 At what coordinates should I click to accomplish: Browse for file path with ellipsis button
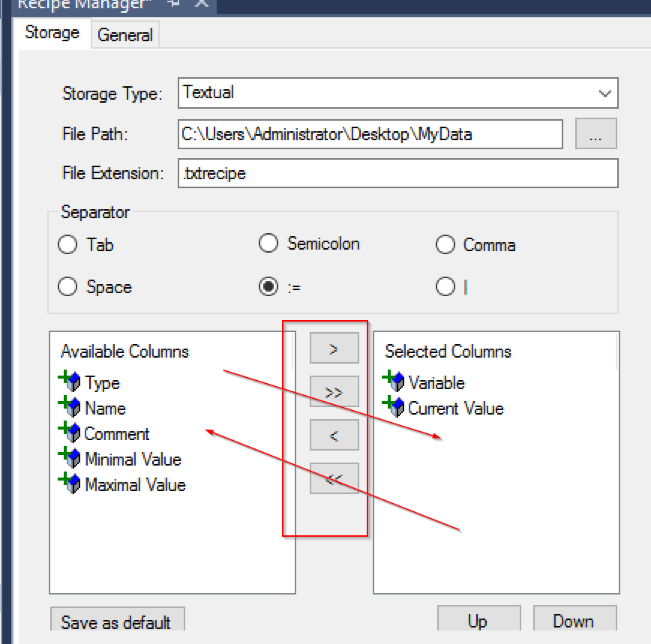coord(595,133)
